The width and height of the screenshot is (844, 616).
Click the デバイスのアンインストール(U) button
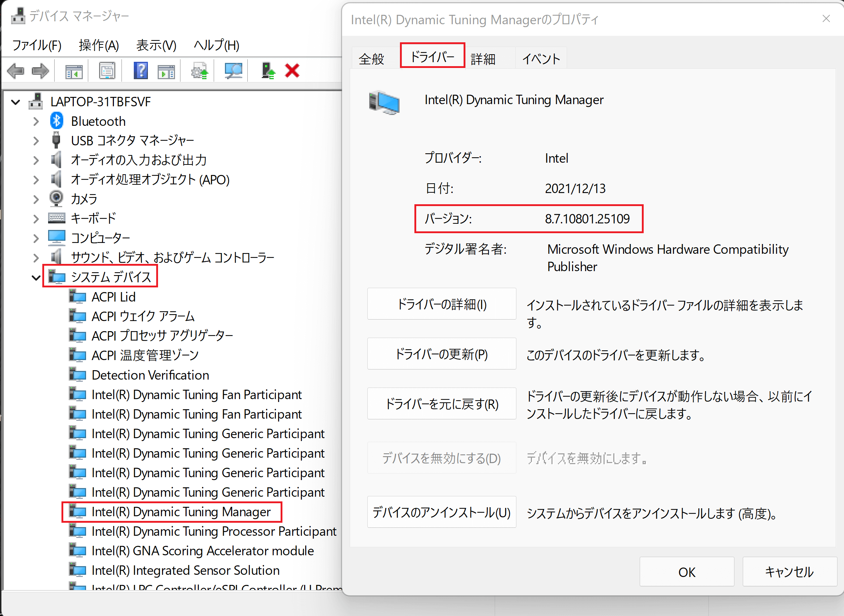pyautogui.click(x=442, y=512)
